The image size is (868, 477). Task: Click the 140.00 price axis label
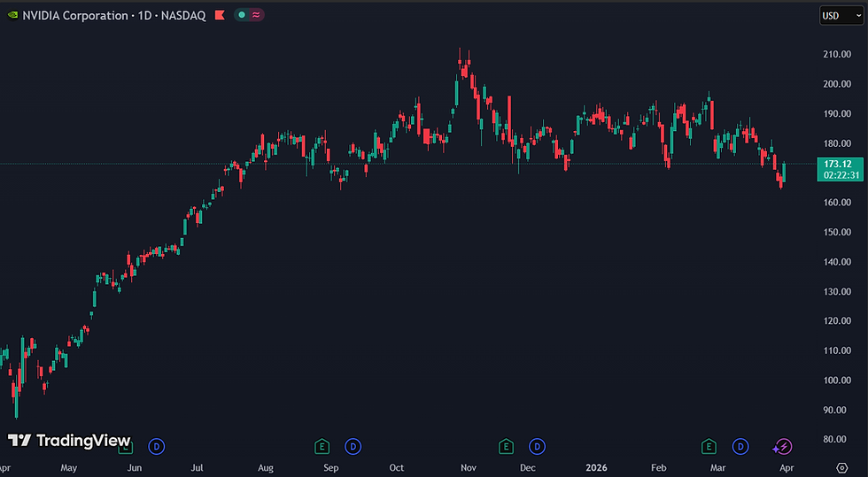838,262
